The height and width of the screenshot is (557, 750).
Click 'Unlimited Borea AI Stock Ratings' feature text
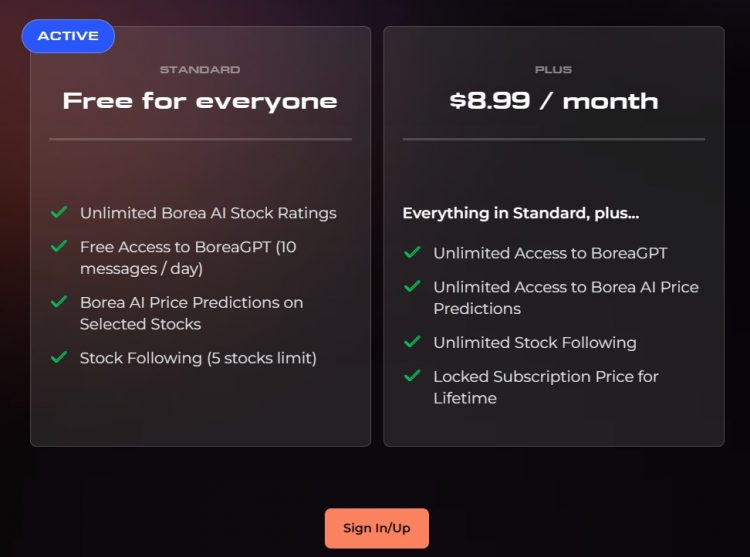208,213
